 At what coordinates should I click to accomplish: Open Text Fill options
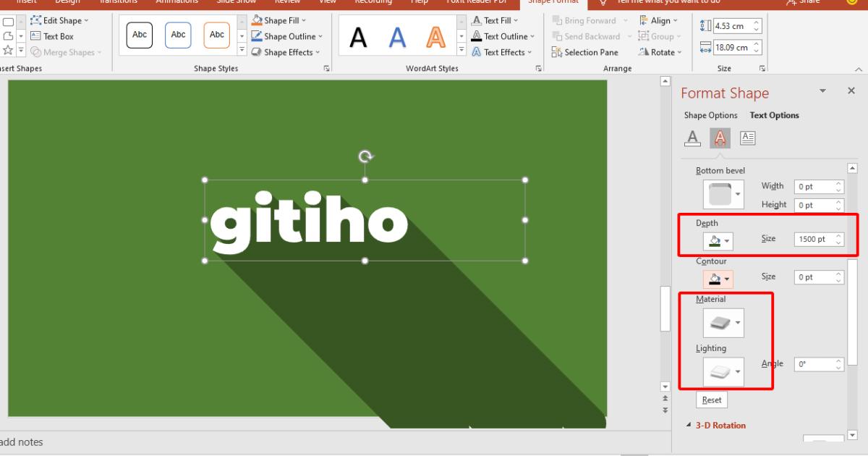coord(495,20)
